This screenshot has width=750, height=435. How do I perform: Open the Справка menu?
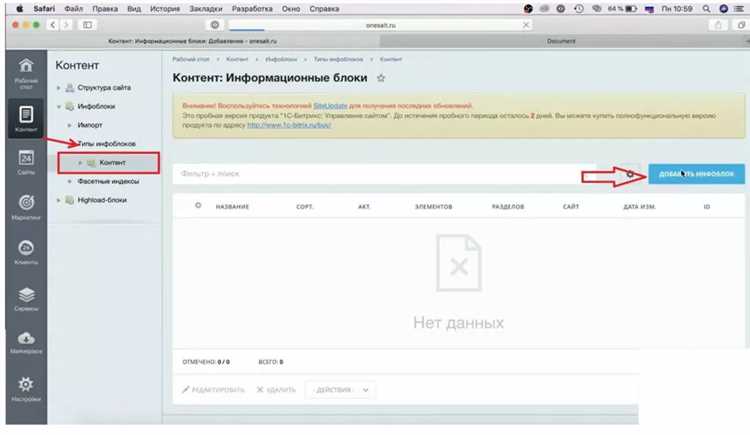click(x=324, y=9)
